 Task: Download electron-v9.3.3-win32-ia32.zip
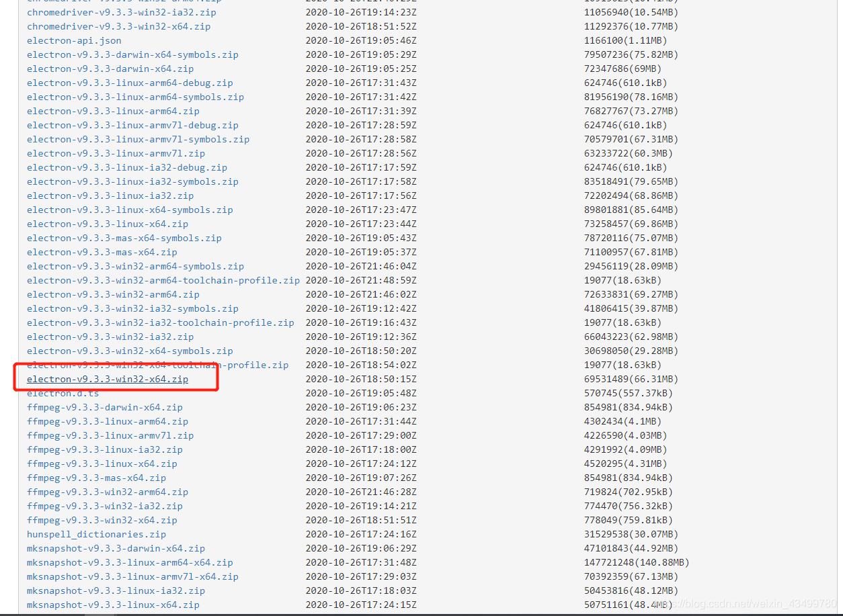[x=110, y=337]
